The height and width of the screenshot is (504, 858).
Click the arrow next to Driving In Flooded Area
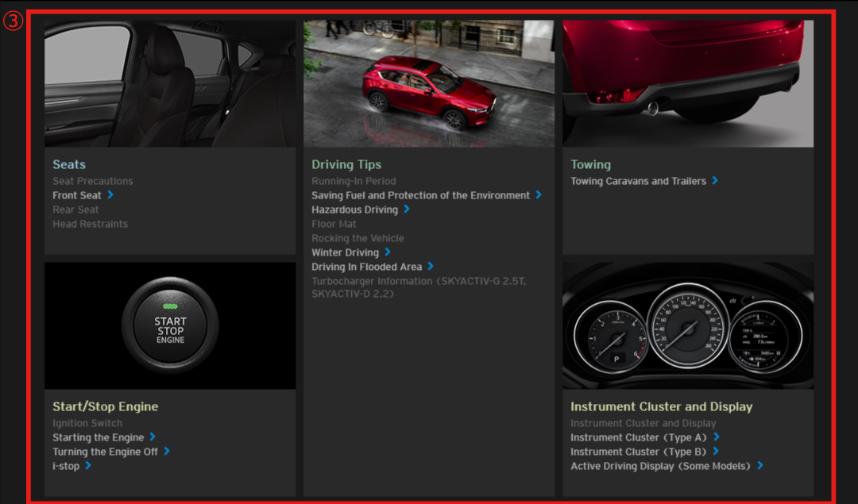[431, 267]
